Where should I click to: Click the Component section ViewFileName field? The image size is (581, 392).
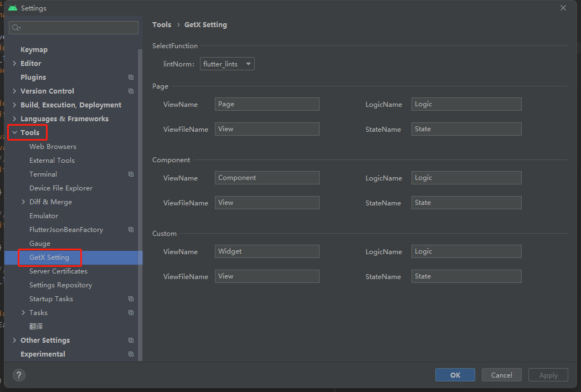click(267, 203)
